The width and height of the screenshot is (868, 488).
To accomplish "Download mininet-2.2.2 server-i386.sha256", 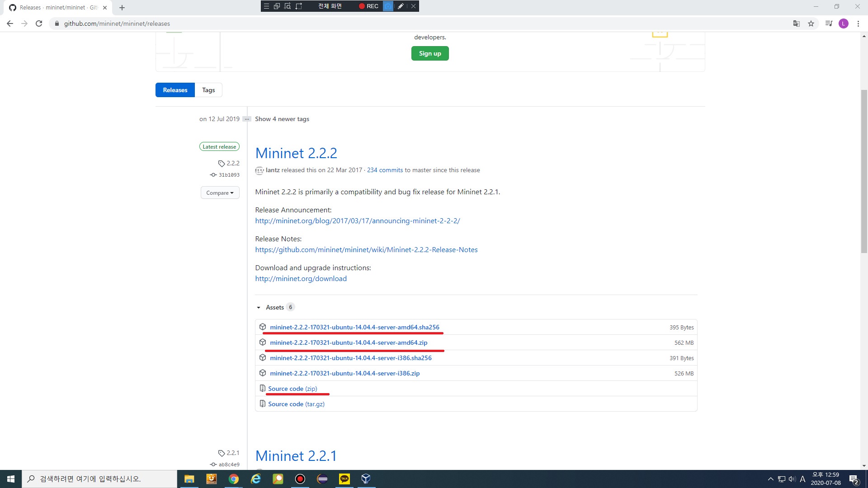I will (351, 358).
